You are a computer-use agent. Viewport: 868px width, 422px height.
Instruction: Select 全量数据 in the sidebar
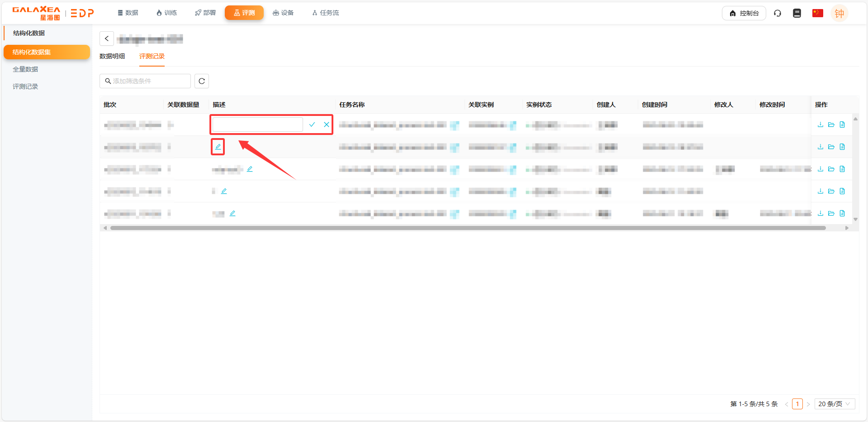25,69
